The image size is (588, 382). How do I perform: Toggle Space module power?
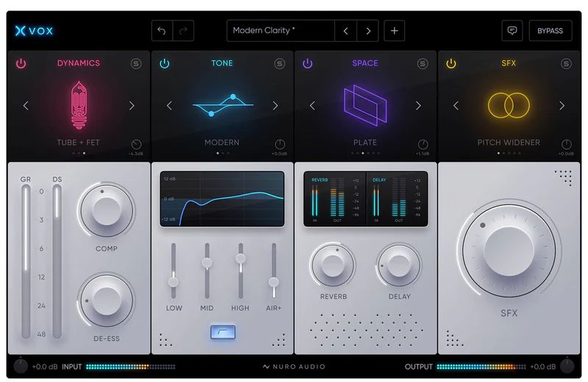click(x=307, y=63)
